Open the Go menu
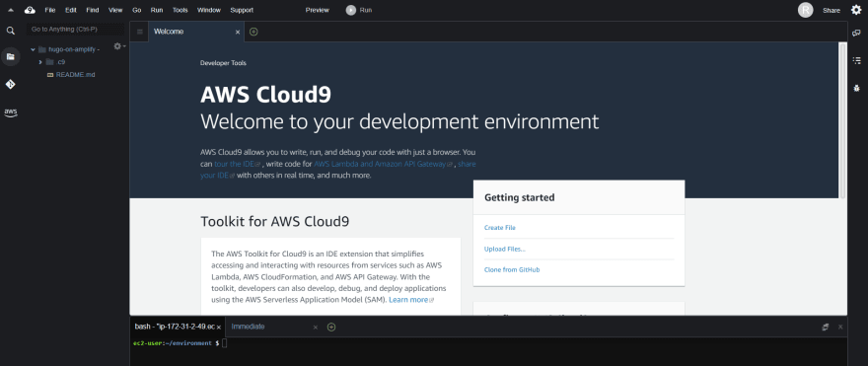This screenshot has width=868, height=366. (x=137, y=10)
